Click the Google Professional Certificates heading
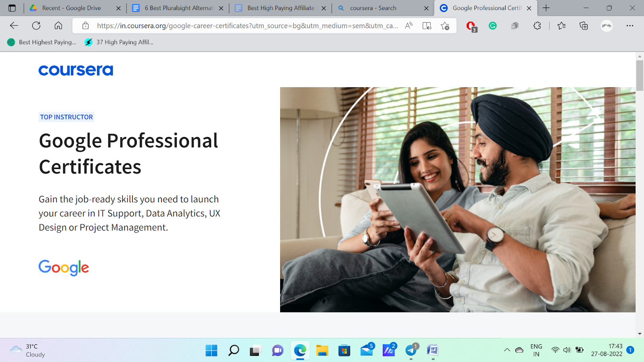Viewport: 644px width, 362px height. click(128, 154)
